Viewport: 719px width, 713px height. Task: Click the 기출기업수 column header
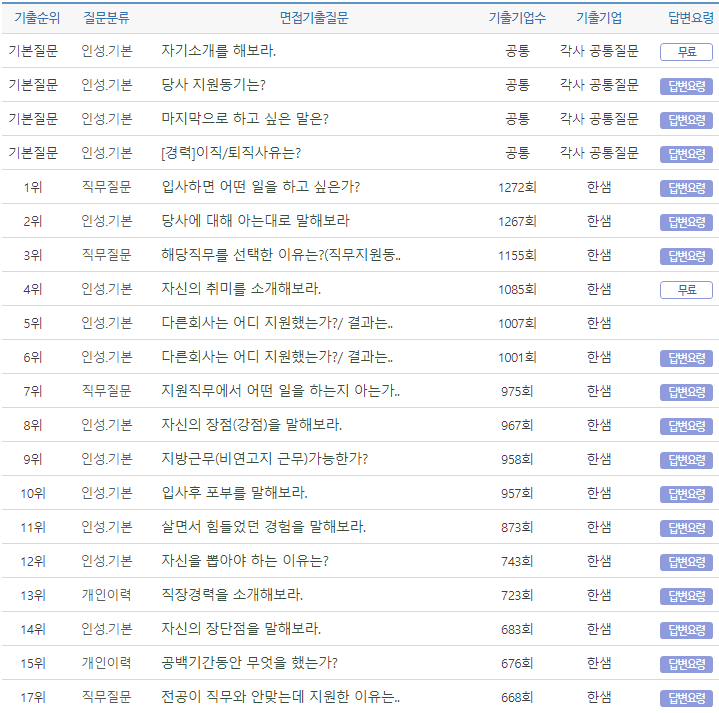pos(517,18)
